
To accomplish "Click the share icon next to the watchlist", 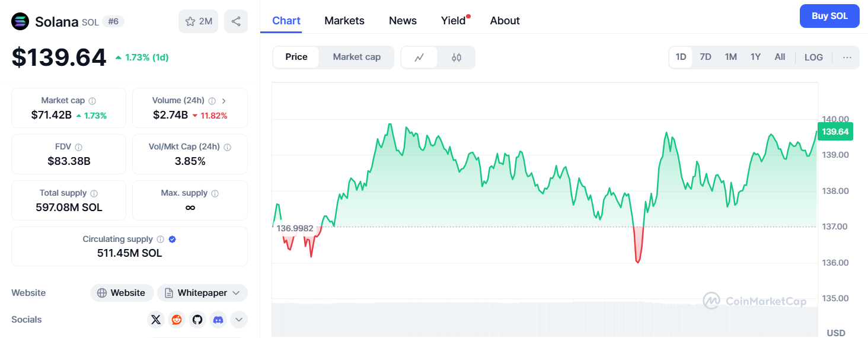I will tap(235, 21).
